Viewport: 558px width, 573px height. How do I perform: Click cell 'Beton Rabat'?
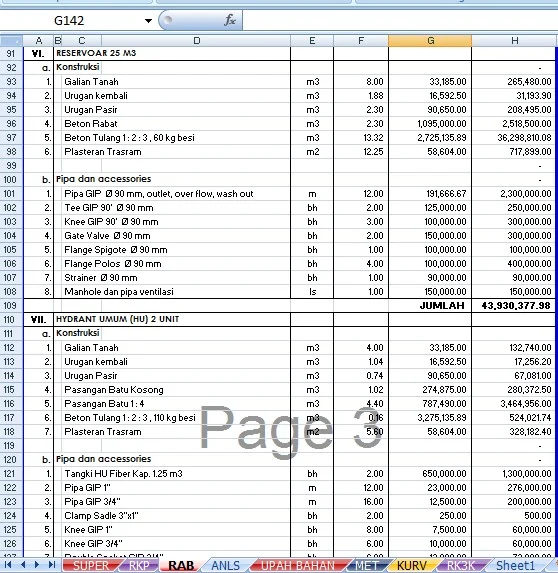pos(91,124)
